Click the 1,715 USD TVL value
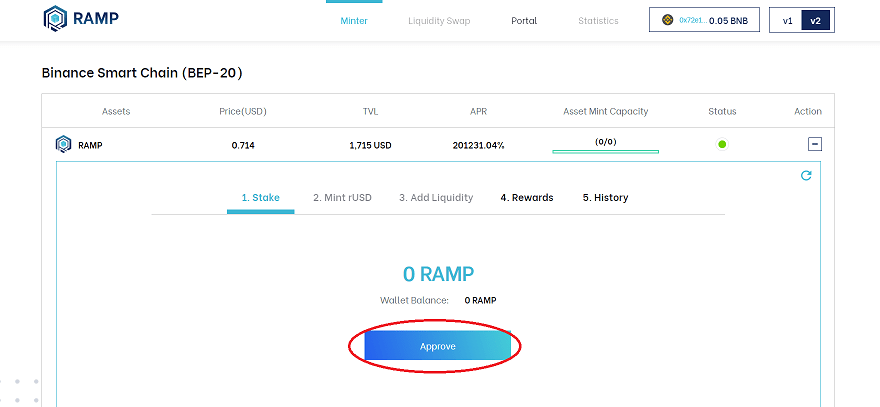This screenshot has width=880, height=407. [370, 145]
